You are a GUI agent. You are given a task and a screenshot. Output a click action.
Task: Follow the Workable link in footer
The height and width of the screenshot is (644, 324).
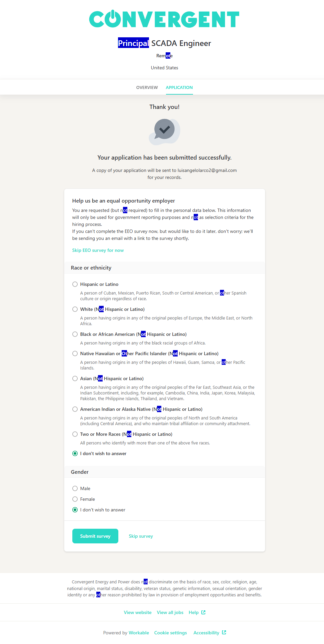tap(139, 633)
